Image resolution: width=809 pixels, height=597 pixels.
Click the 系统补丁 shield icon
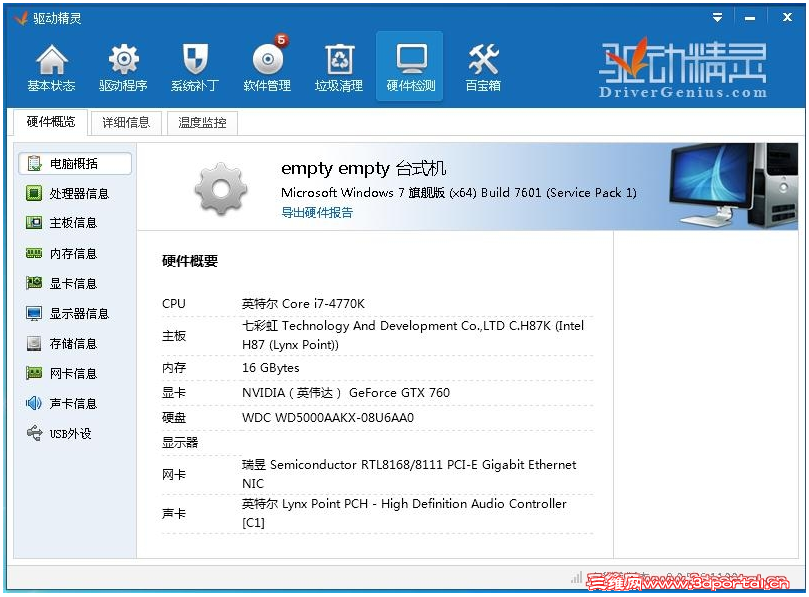point(194,66)
